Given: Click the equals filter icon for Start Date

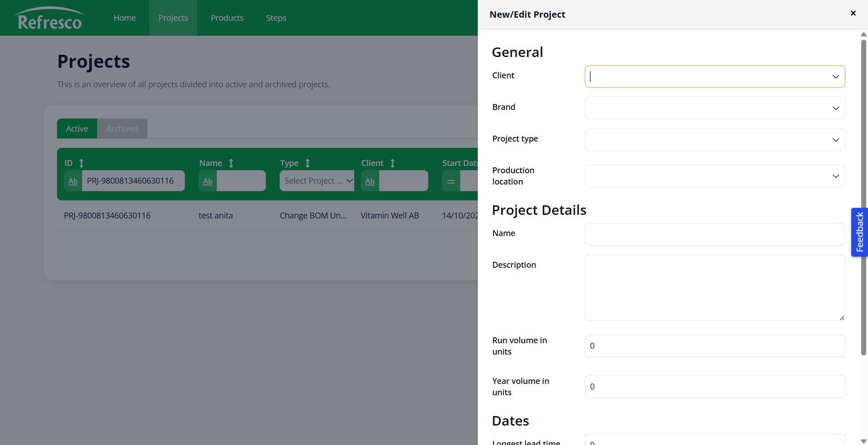Looking at the screenshot, I should [451, 181].
